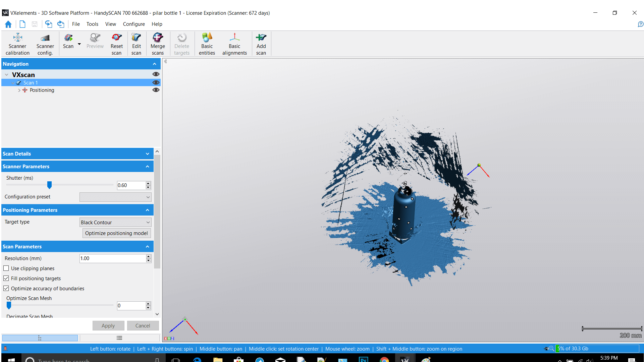Open the Target type dropdown
Viewport: 644px width, 362px height.
tap(115, 222)
